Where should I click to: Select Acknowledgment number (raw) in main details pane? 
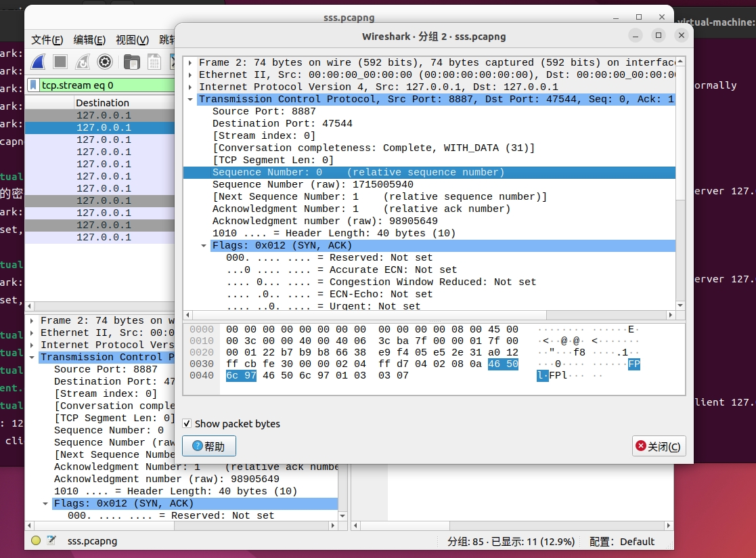166,479
